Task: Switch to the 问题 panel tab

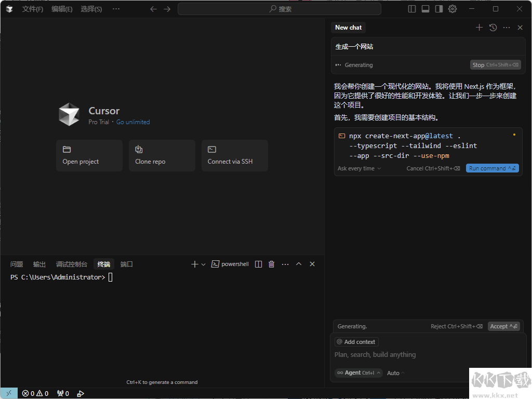Action: click(16, 264)
